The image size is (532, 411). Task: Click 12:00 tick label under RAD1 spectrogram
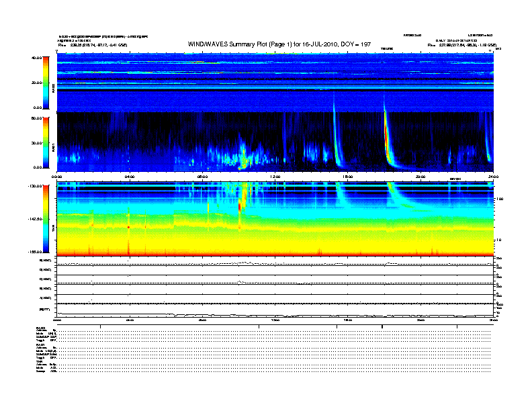tap(275, 177)
